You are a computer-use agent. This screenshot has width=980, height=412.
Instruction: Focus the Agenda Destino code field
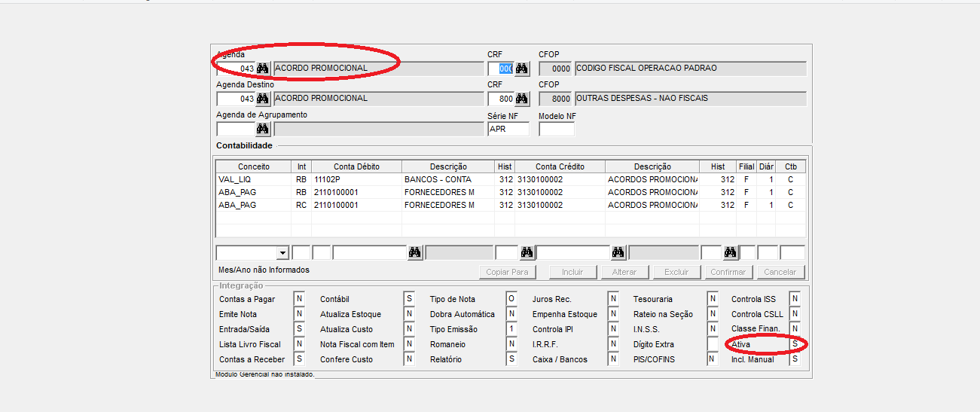point(236,99)
